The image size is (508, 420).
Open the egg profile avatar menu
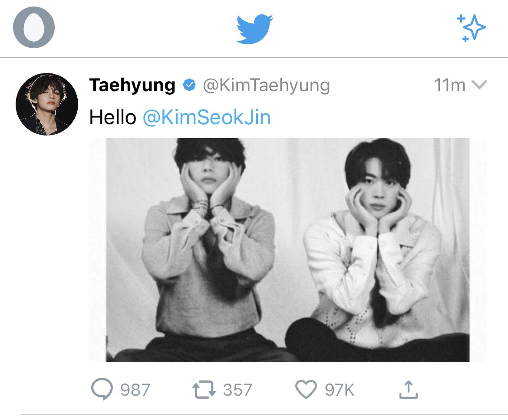(34, 27)
